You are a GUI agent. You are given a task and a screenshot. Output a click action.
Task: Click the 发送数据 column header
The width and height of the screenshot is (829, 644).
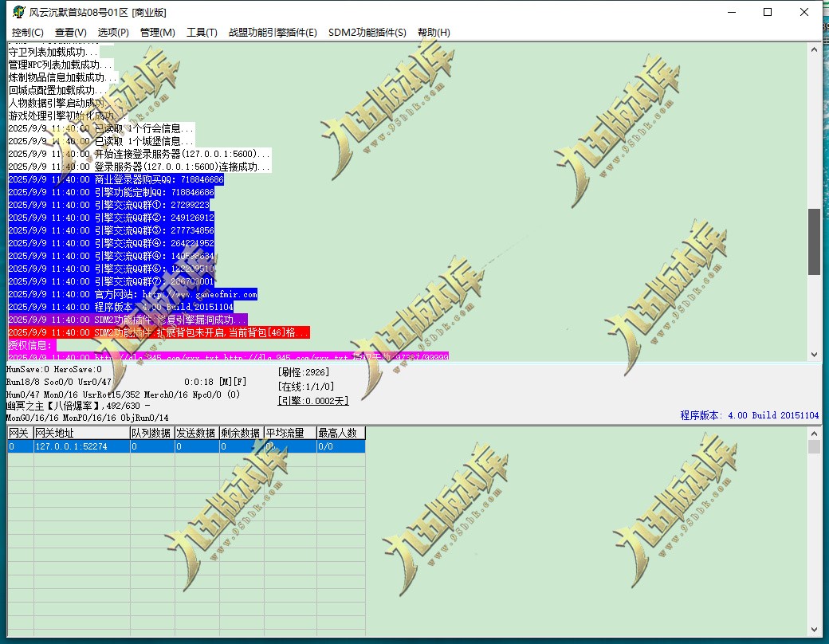197,433
